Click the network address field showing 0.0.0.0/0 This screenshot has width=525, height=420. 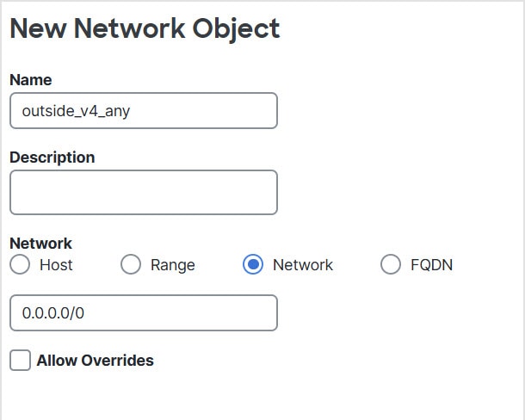coord(144,313)
